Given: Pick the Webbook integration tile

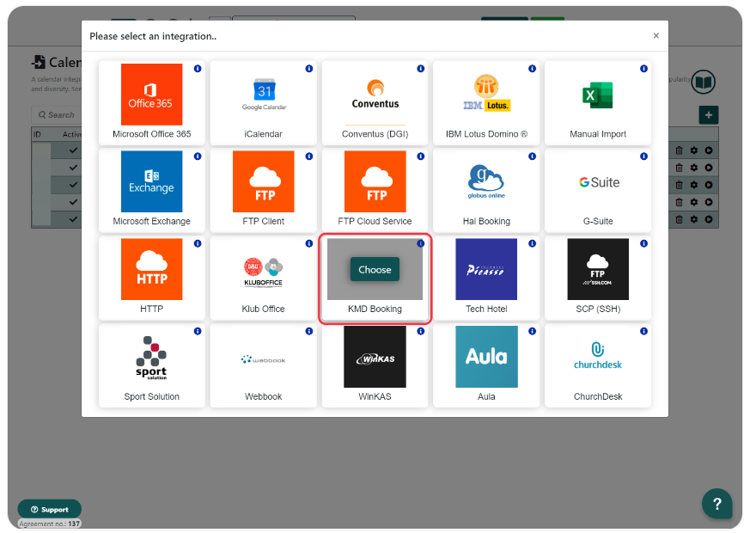Looking at the screenshot, I should (x=263, y=365).
